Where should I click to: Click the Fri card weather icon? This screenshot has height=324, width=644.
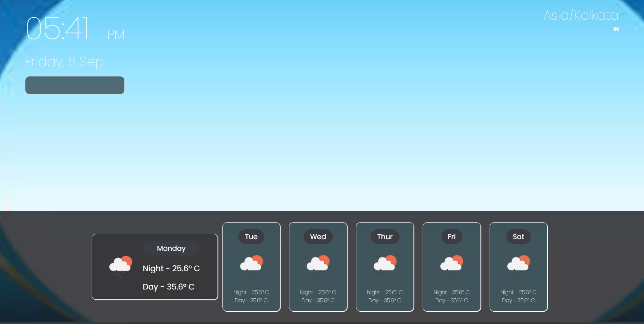(x=452, y=266)
